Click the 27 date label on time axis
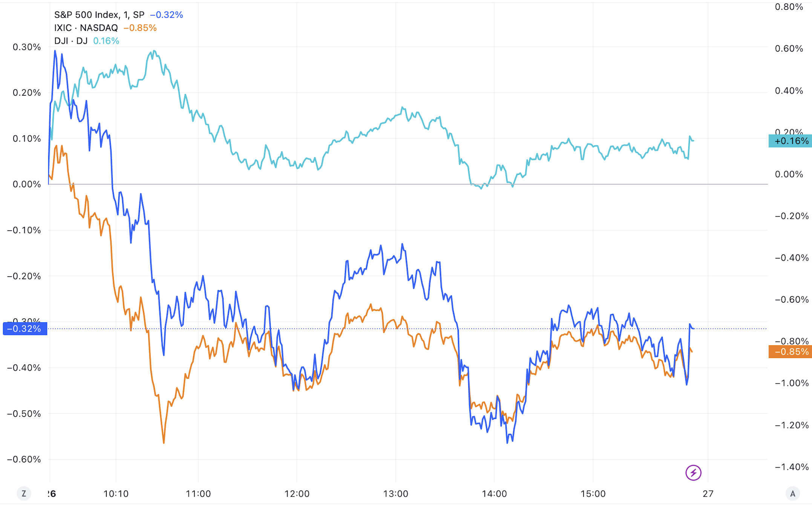 point(708,494)
